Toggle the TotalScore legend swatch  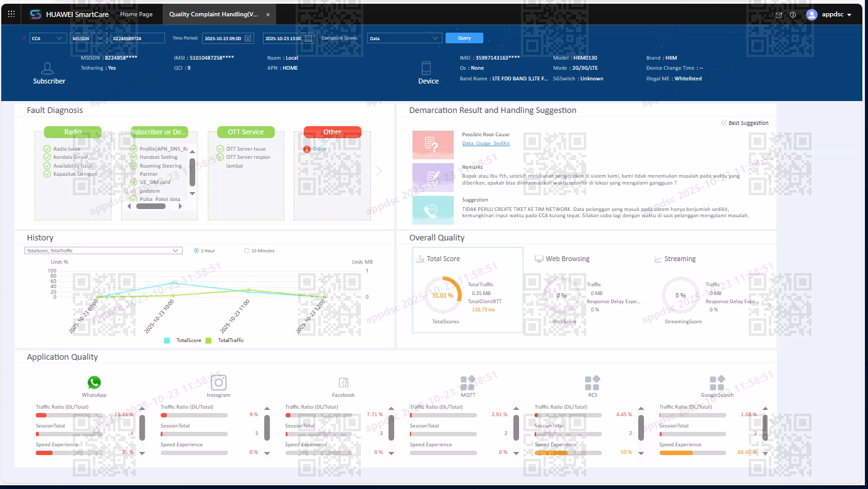click(167, 340)
